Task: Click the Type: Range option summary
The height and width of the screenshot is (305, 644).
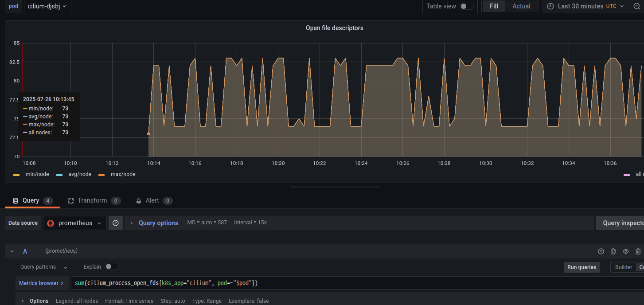Action: point(207,301)
